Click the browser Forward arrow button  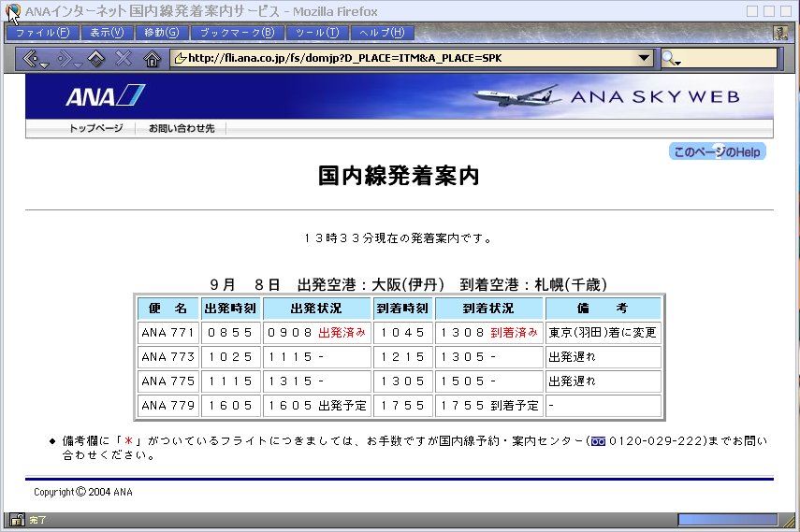tap(65, 58)
